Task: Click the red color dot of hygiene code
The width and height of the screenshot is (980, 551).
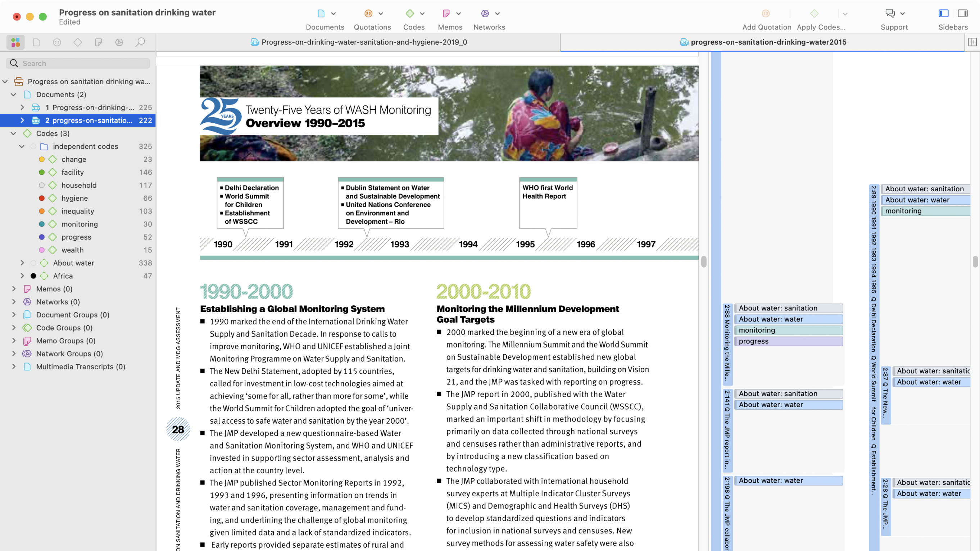Action: 42,198
